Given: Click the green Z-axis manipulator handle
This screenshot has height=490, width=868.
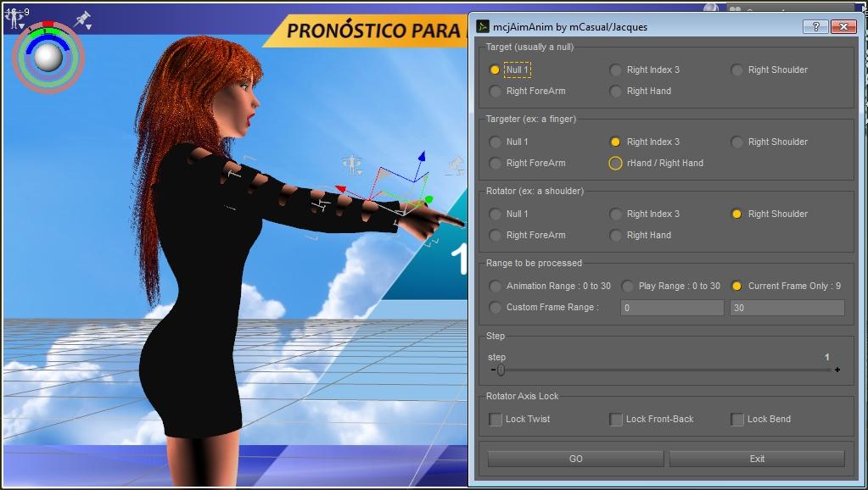Looking at the screenshot, I should (x=428, y=199).
